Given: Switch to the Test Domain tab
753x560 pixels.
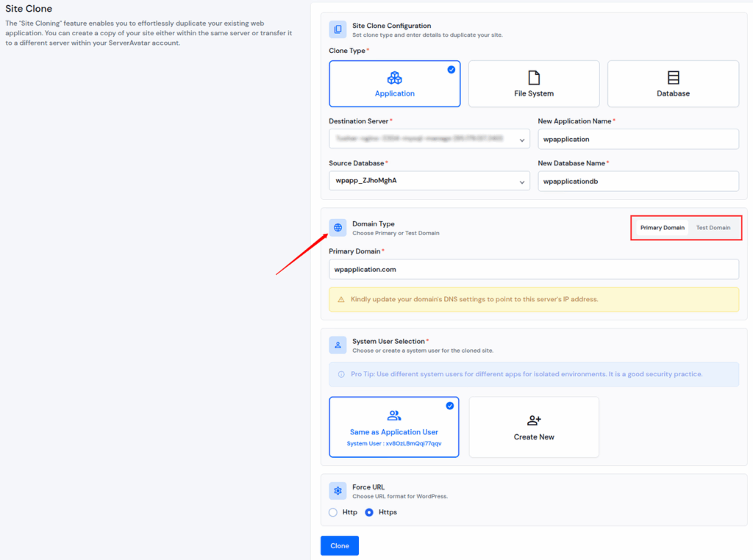Looking at the screenshot, I should coord(713,227).
